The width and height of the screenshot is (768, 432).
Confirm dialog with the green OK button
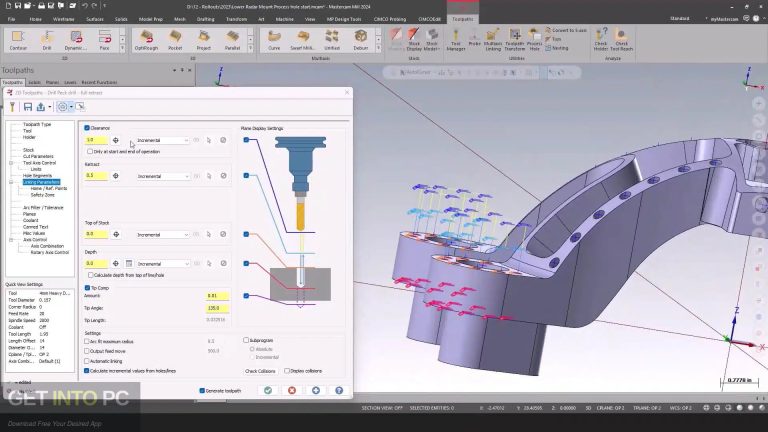[x=268, y=390]
